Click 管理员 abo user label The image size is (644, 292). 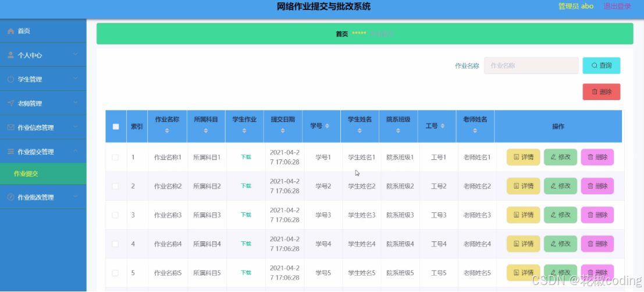(x=576, y=6)
